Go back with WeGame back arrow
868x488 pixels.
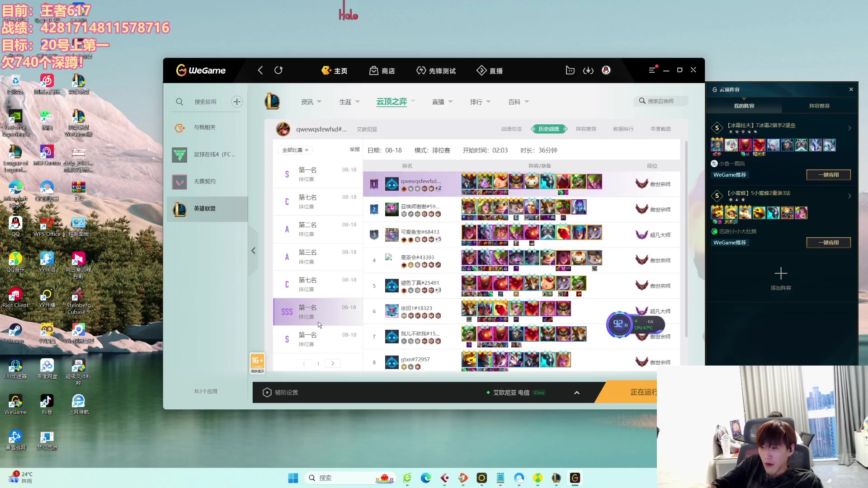click(260, 70)
